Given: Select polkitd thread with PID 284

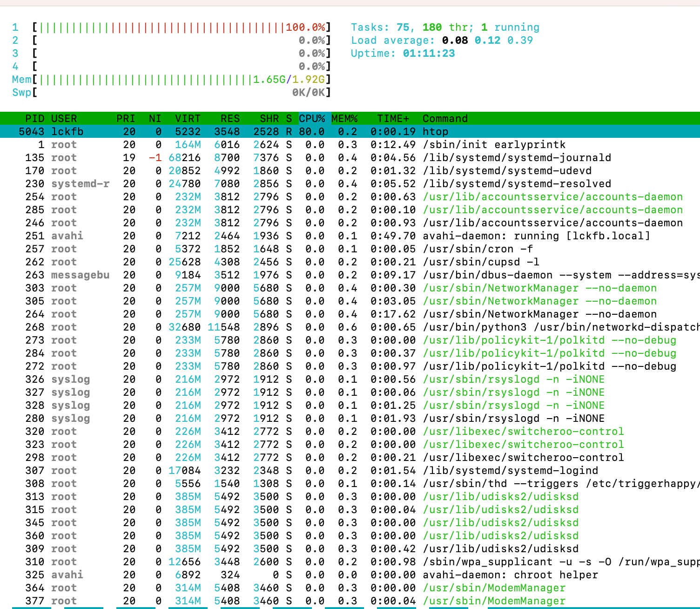Looking at the screenshot, I should pos(350,353).
